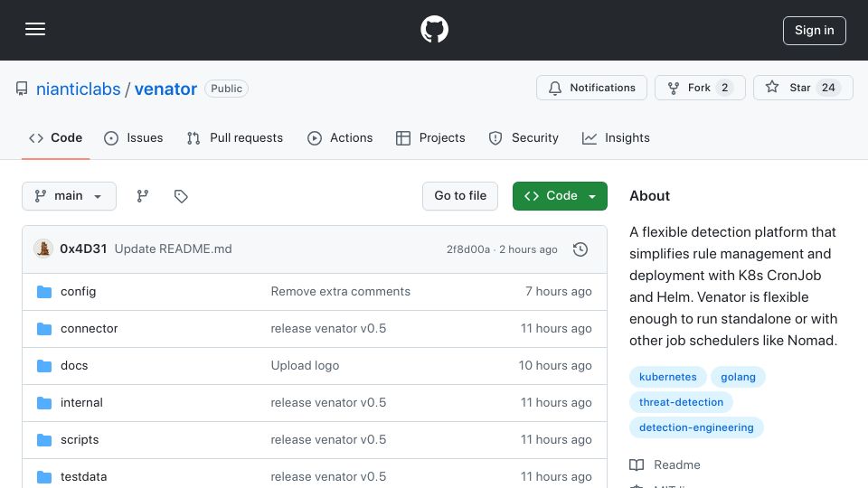Open the Upload logo commit
The width and height of the screenshot is (868, 488).
pyautogui.click(x=305, y=366)
